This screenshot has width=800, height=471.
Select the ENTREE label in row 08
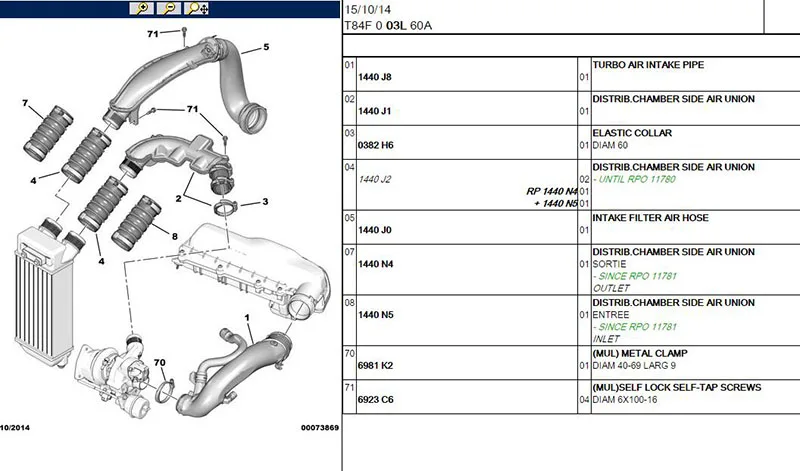(x=611, y=315)
